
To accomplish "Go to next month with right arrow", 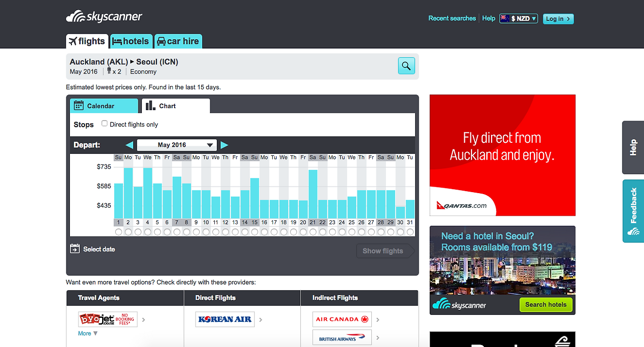I will [x=224, y=145].
